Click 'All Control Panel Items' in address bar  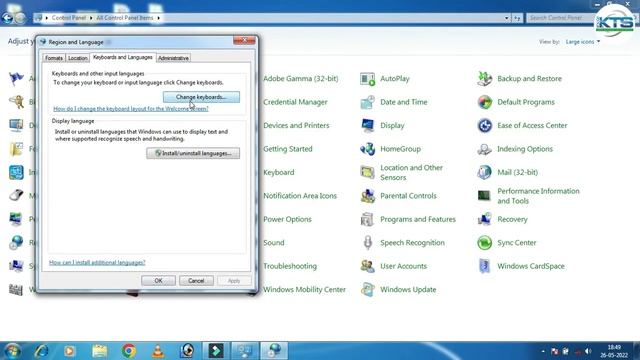124,18
